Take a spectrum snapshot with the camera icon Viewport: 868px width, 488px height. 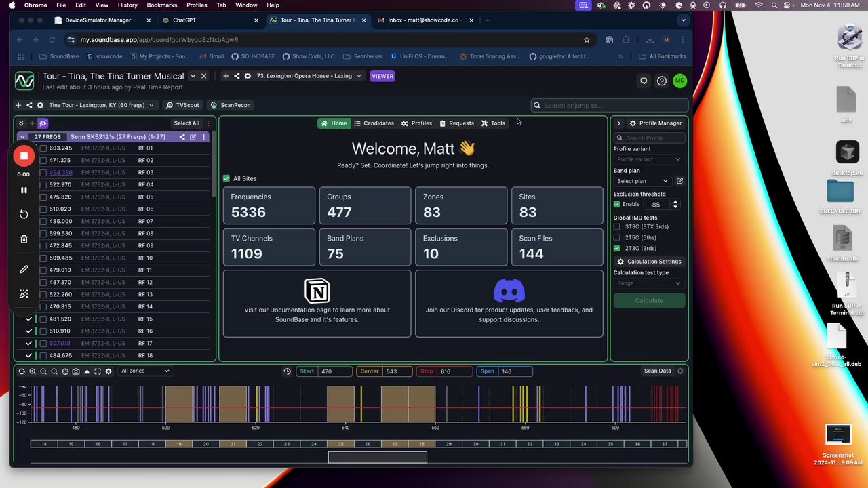(x=76, y=371)
